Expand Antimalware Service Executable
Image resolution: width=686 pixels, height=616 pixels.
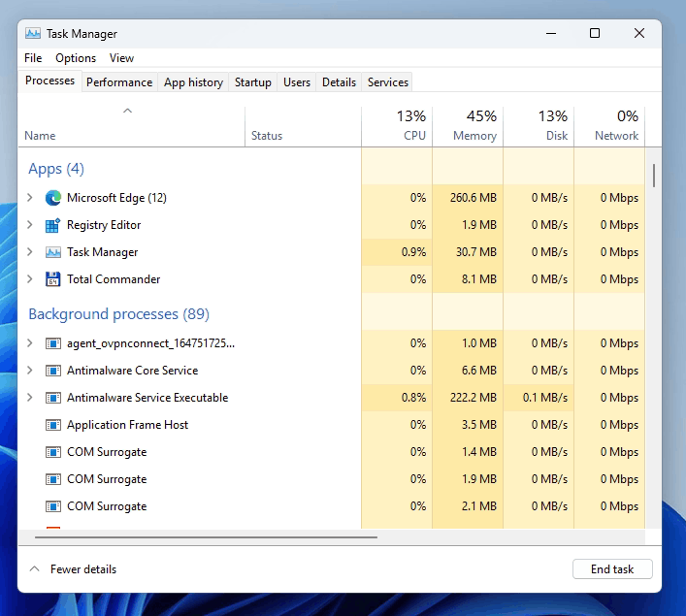[29, 398]
